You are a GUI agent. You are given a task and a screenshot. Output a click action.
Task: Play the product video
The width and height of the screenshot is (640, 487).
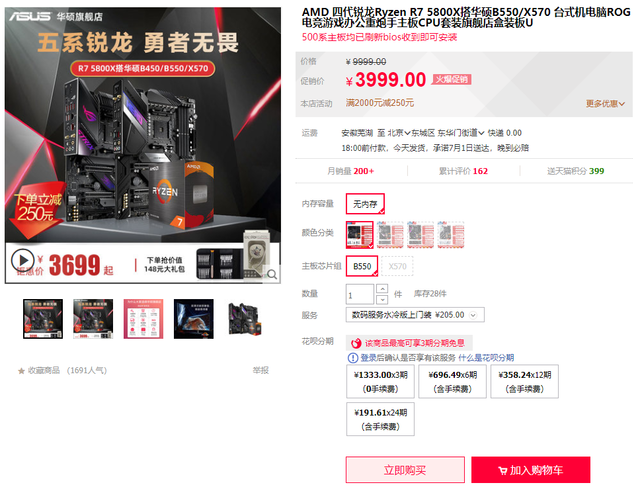click(22, 260)
